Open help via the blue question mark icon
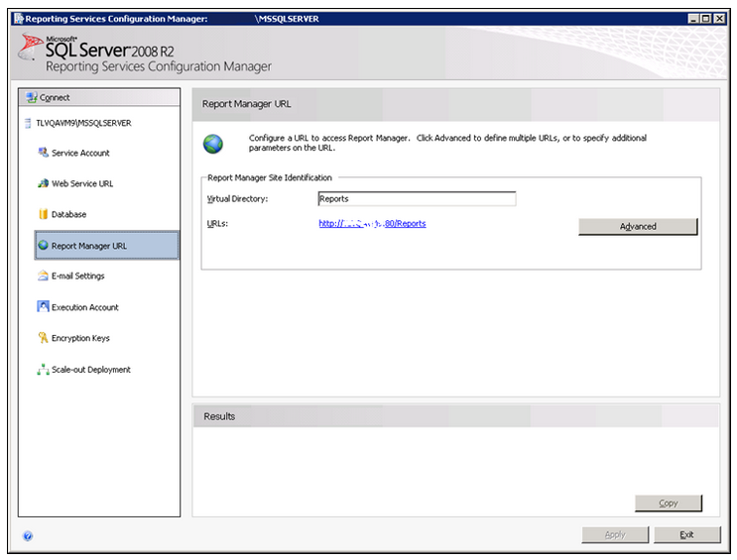Image resolution: width=737 pixels, height=560 pixels. click(28, 536)
